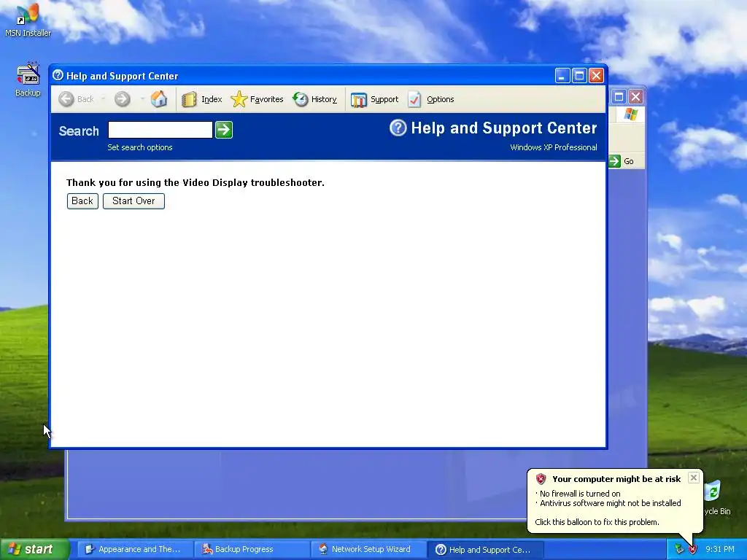Click the Back arrow icon in the toolbar
Image resolution: width=747 pixels, height=560 pixels.
coord(66,99)
